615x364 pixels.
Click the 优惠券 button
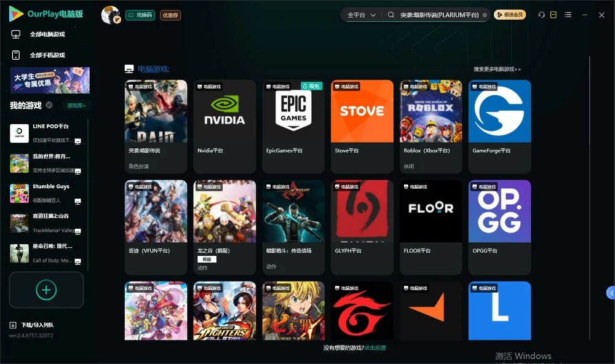point(170,15)
